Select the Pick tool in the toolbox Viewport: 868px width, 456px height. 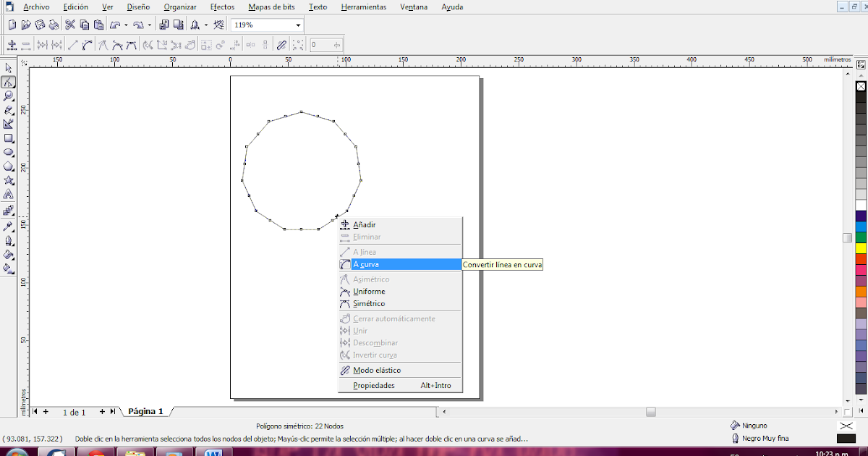[x=9, y=68]
